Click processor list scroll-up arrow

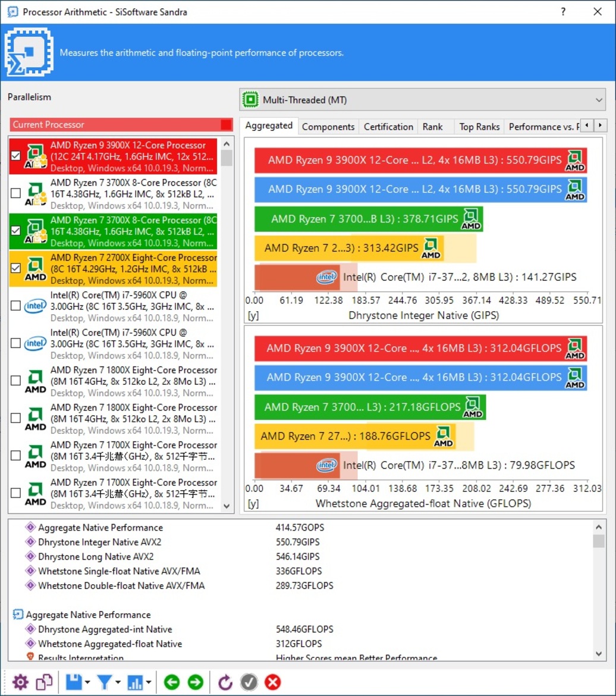coord(227,145)
